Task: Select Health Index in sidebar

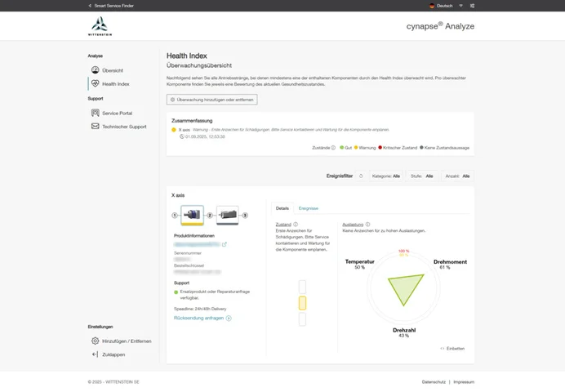Action: (x=116, y=84)
